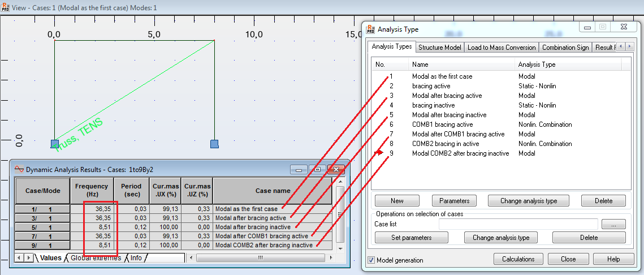Click Change analysis type in upper button row

529,201
